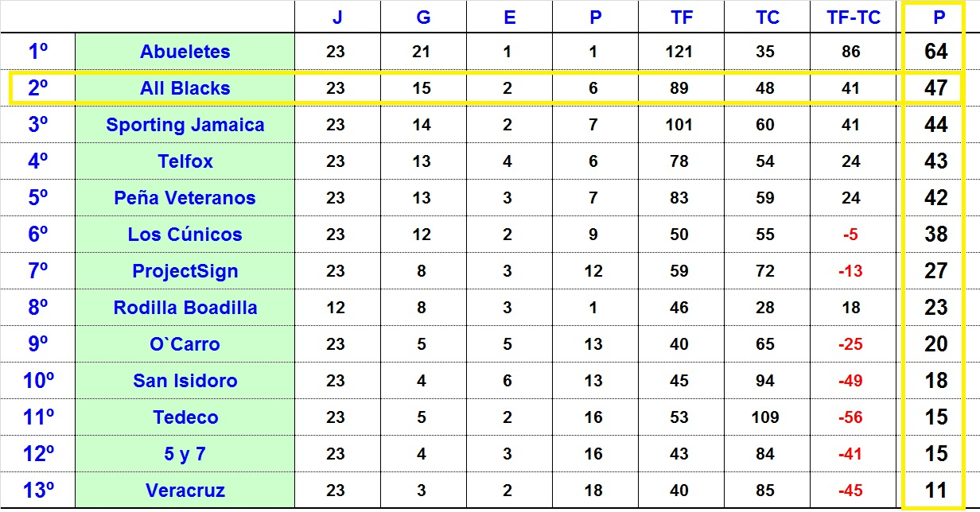Click the Veracruz team name
Image resolution: width=980 pixels, height=512 pixels.
click(185, 491)
